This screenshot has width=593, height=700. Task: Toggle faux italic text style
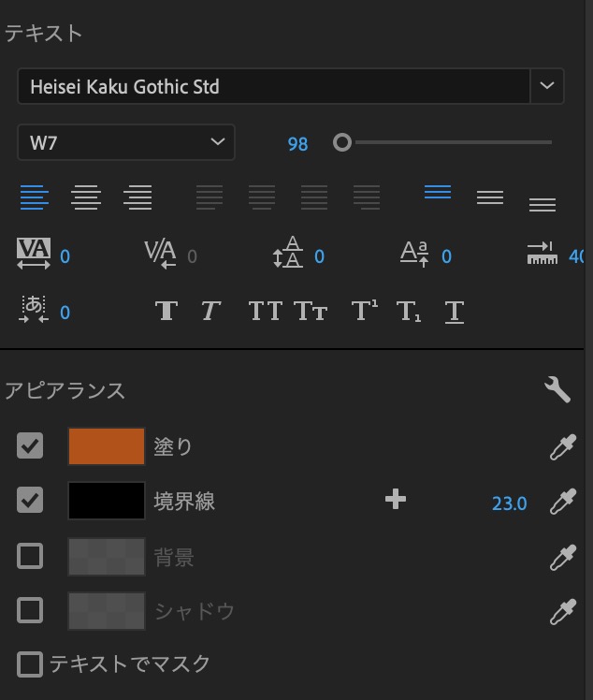(x=210, y=311)
